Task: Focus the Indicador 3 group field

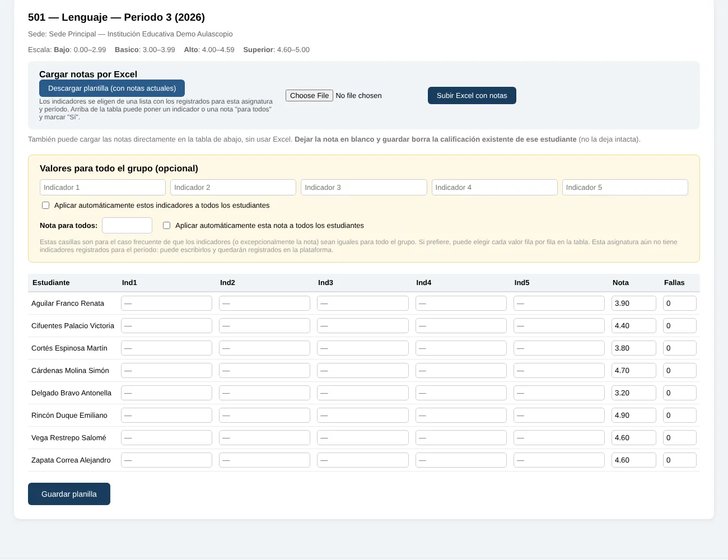Action: pos(364,188)
